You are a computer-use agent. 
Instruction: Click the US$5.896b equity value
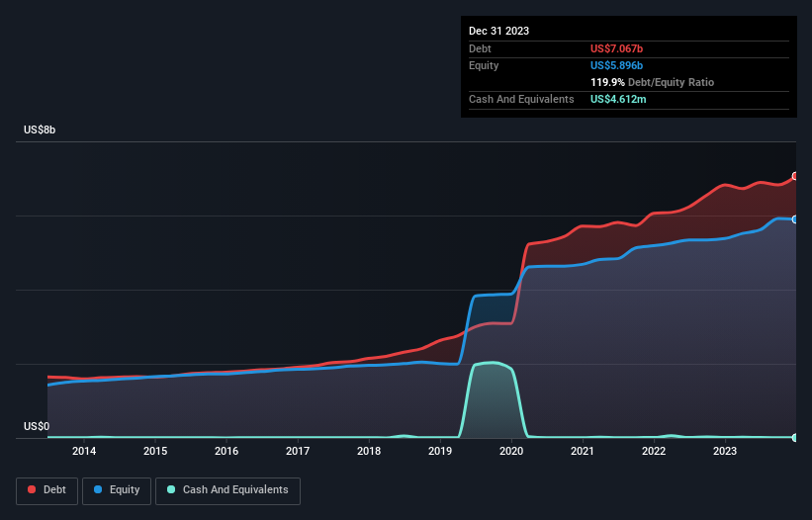[616, 65]
